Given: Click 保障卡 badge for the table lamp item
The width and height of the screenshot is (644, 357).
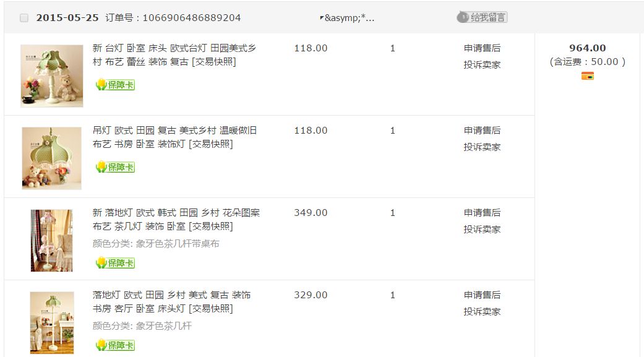Looking at the screenshot, I should [115, 85].
